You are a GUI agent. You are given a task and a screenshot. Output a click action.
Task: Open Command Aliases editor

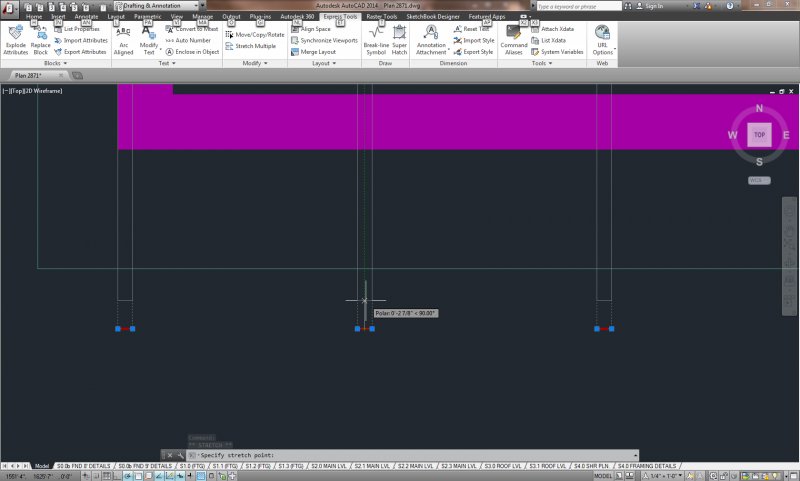[514, 40]
